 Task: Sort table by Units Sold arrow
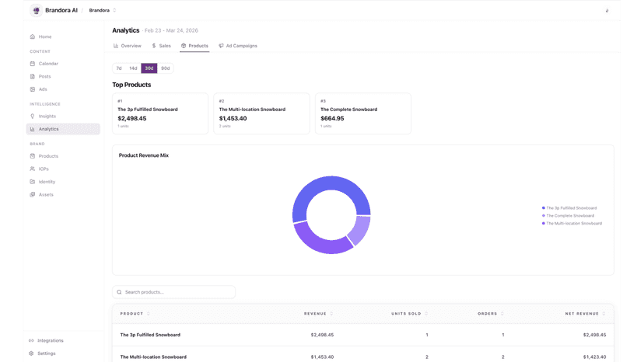pyautogui.click(x=426, y=314)
